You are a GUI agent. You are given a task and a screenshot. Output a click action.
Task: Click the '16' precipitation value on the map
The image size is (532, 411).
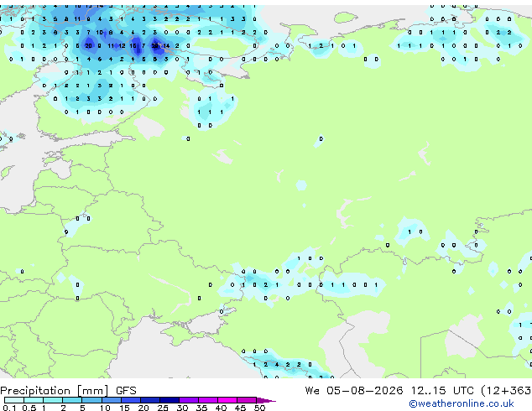point(133,46)
